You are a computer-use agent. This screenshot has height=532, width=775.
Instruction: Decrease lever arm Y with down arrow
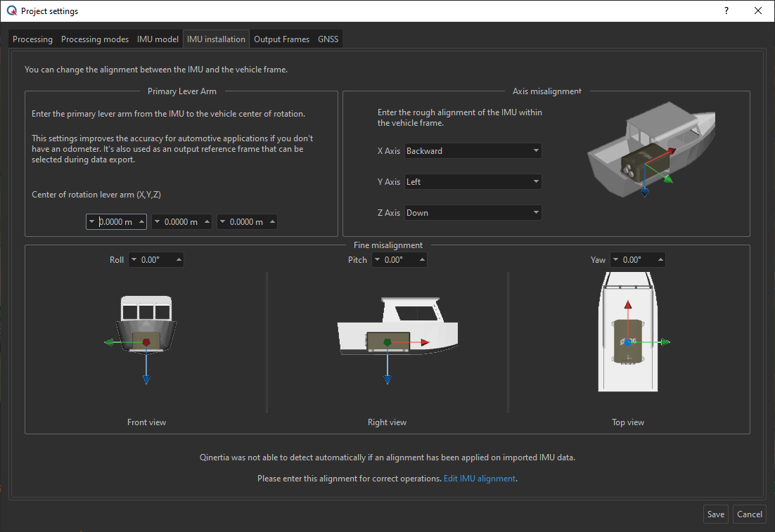tap(157, 222)
